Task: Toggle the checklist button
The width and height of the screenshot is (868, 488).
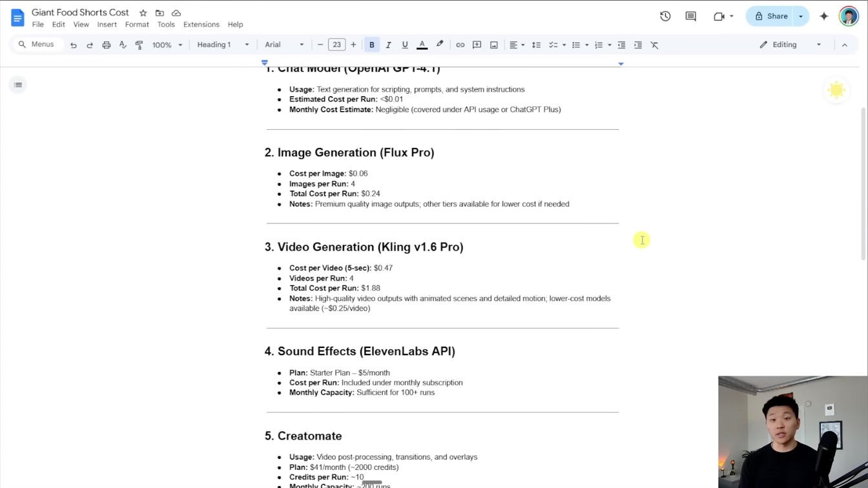Action: coord(553,45)
